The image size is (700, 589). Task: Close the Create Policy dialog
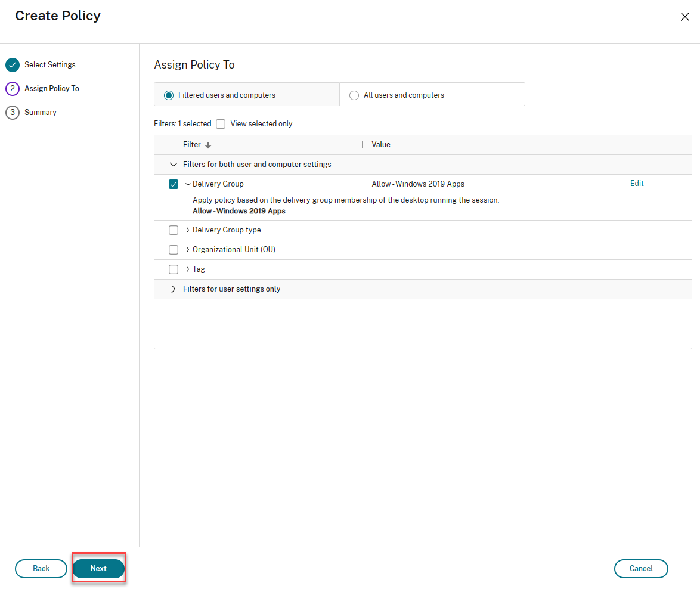tap(685, 17)
